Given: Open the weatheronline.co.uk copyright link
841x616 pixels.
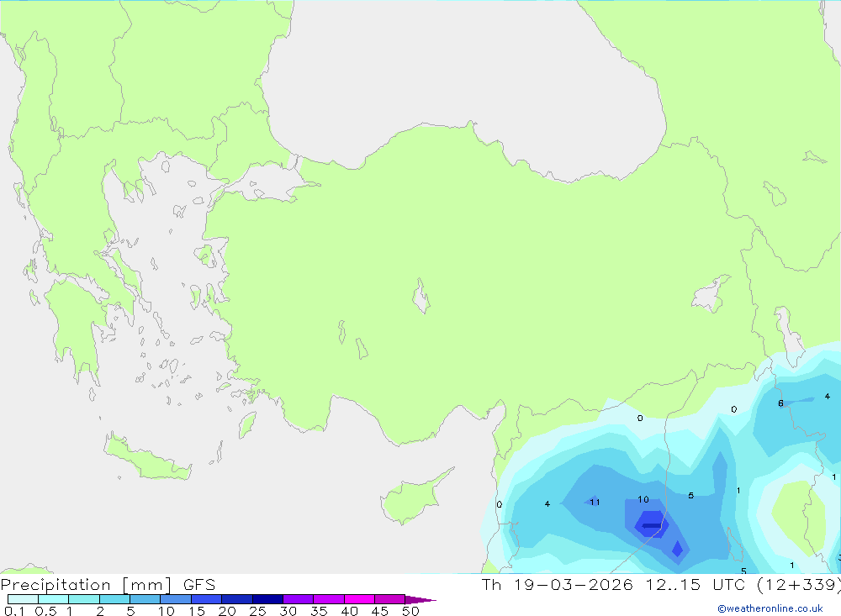Looking at the screenshot, I should click(770, 608).
